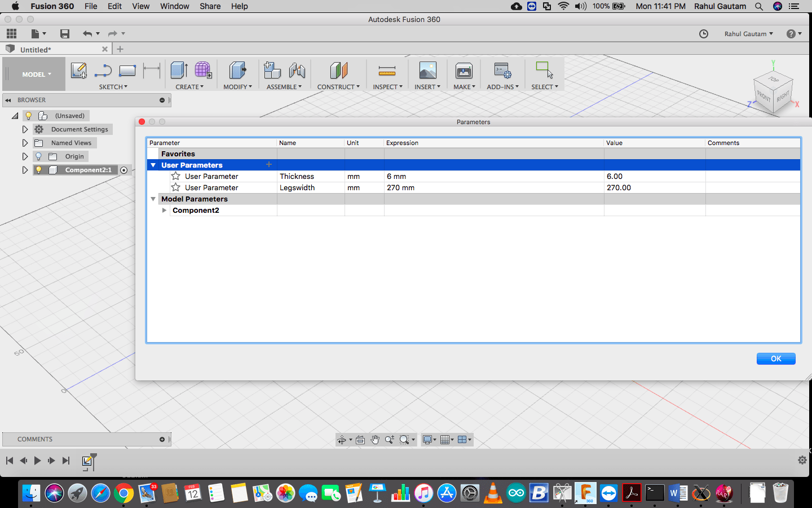Click the Save disk icon
812x508 pixels.
click(65, 34)
